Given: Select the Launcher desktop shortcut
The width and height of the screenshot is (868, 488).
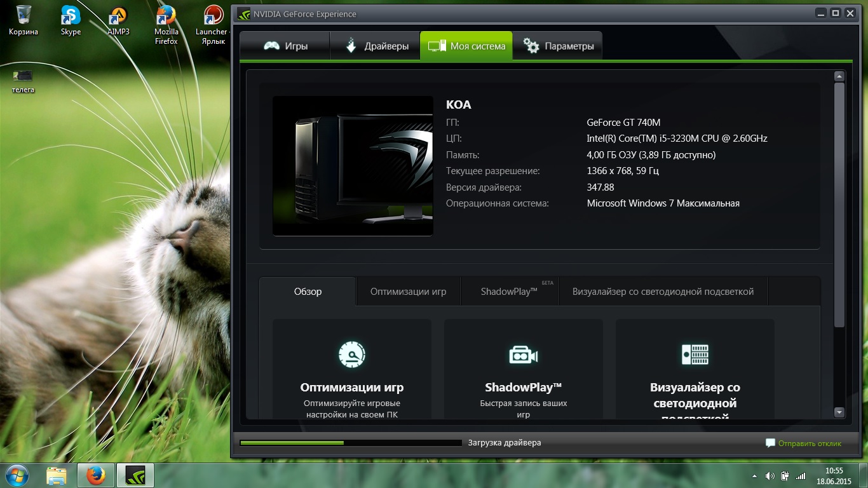Looking at the screenshot, I should (214, 25).
